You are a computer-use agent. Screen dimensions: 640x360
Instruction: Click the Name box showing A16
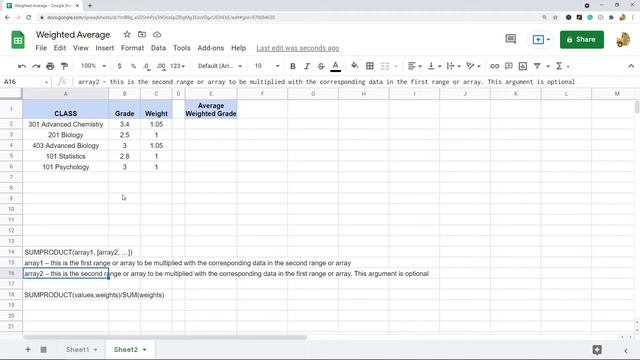[x=26, y=82]
